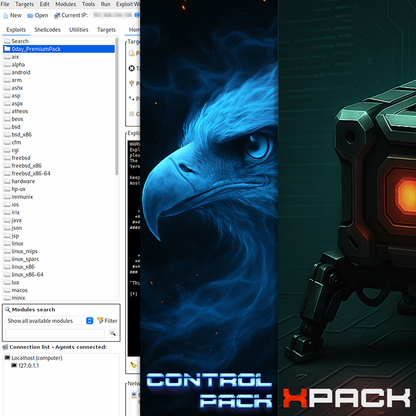The image size is (416, 416).
Task: Select the android folder
Action: click(21, 72)
